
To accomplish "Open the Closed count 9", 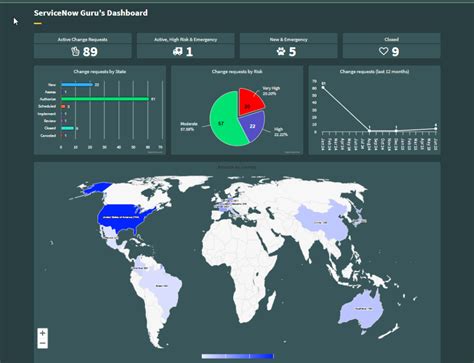I will 395,52.
